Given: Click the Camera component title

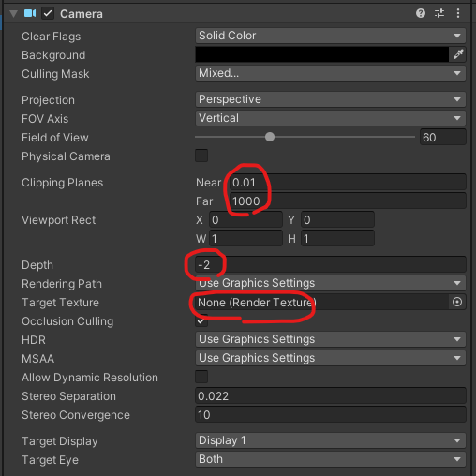Looking at the screenshot, I should click(x=82, y=14).
